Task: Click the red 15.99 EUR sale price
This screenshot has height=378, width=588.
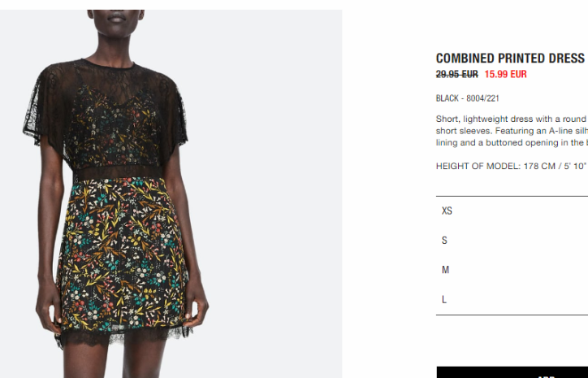Action: pos(505,74)
